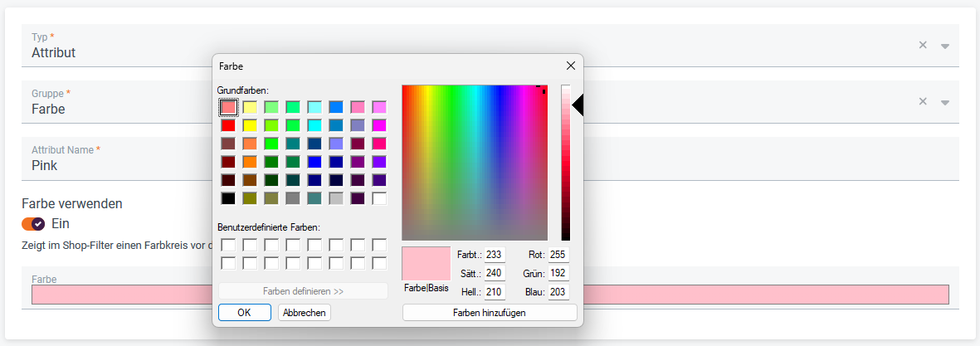Clear the Gruppe field with its X icon
The height and width of the screenshot is (346, 980).
(923, 101)
